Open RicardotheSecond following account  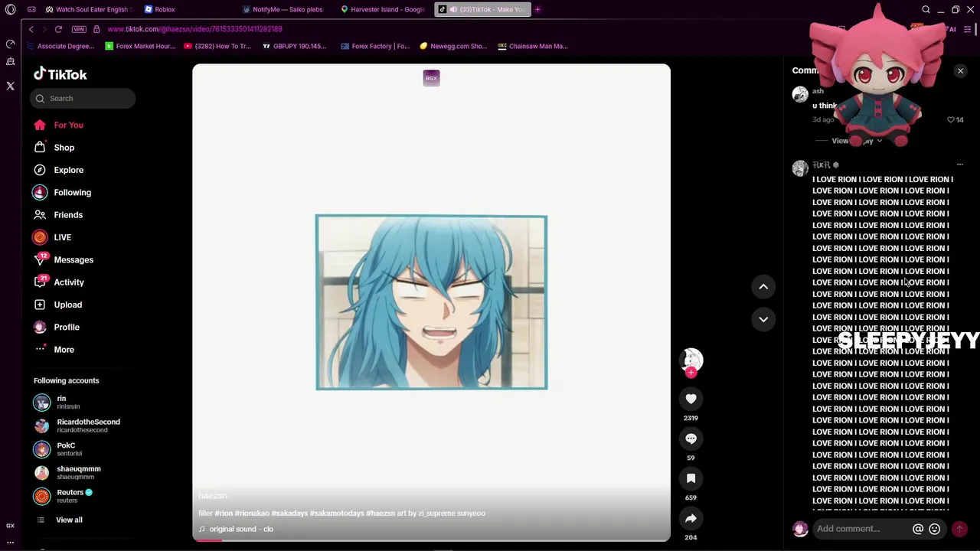(x=77, y=425)
